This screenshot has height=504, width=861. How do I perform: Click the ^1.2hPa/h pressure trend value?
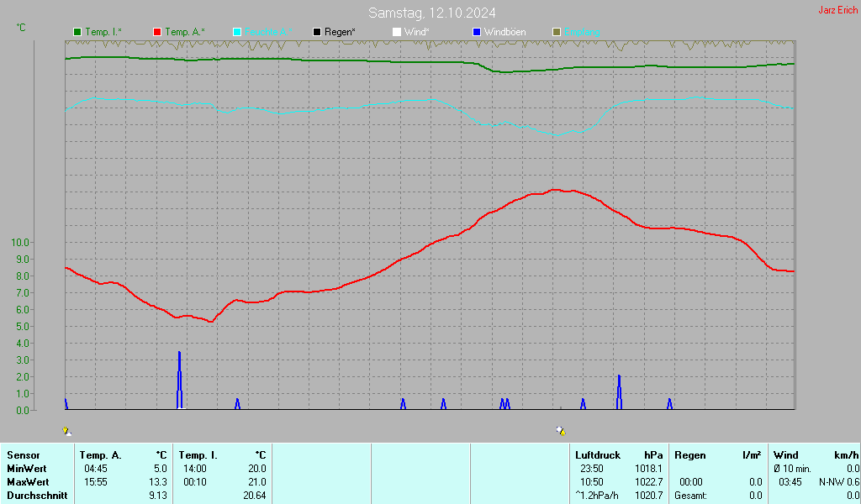point(597,496)
